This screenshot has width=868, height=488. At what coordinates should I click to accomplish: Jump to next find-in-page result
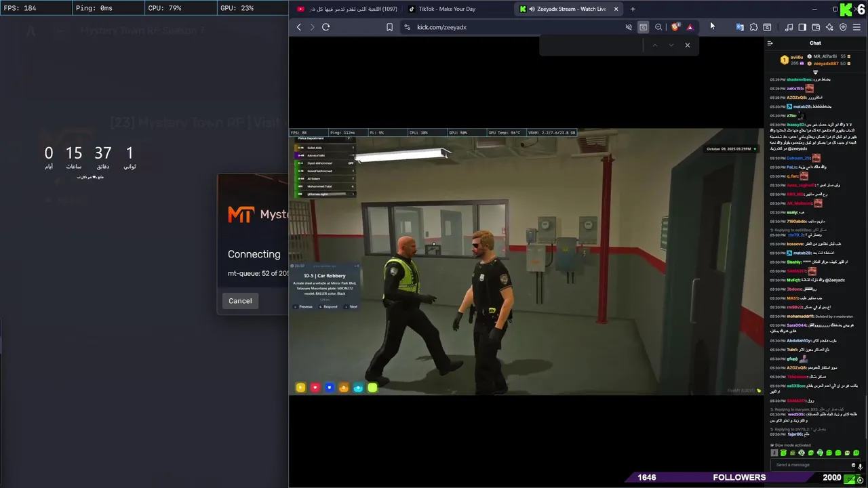671,45
